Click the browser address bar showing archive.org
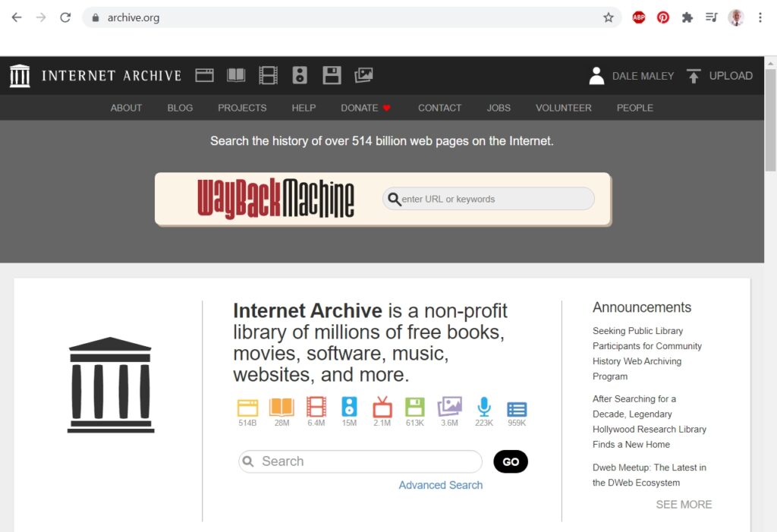The height and width of the screenshot is (532, 777). (352, 18)
